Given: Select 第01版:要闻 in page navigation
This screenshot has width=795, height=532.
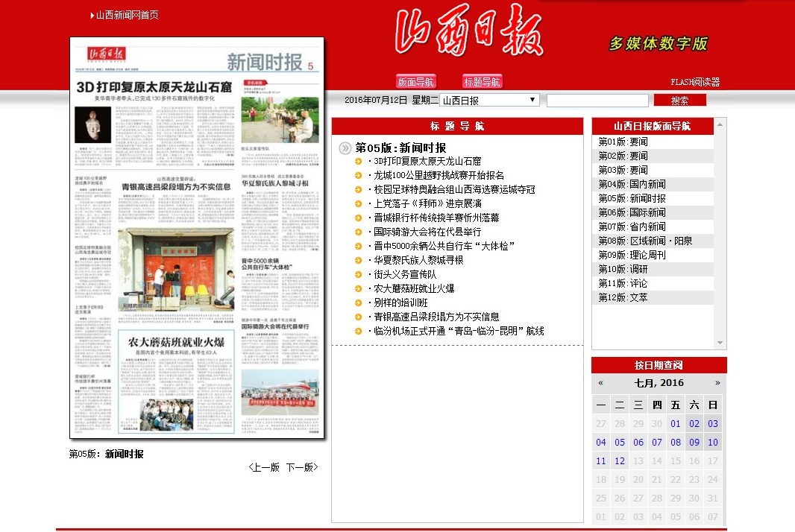Looking at the screenshot, I should (623, 142).
